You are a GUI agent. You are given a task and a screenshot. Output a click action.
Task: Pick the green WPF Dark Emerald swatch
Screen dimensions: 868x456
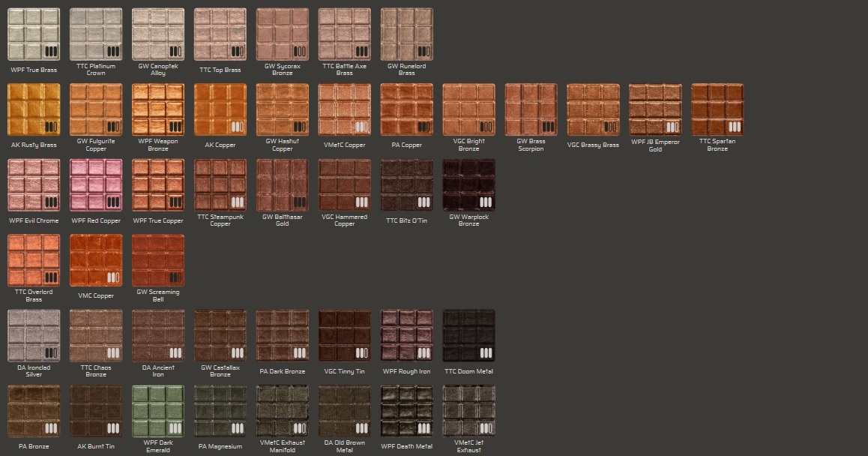157,411
